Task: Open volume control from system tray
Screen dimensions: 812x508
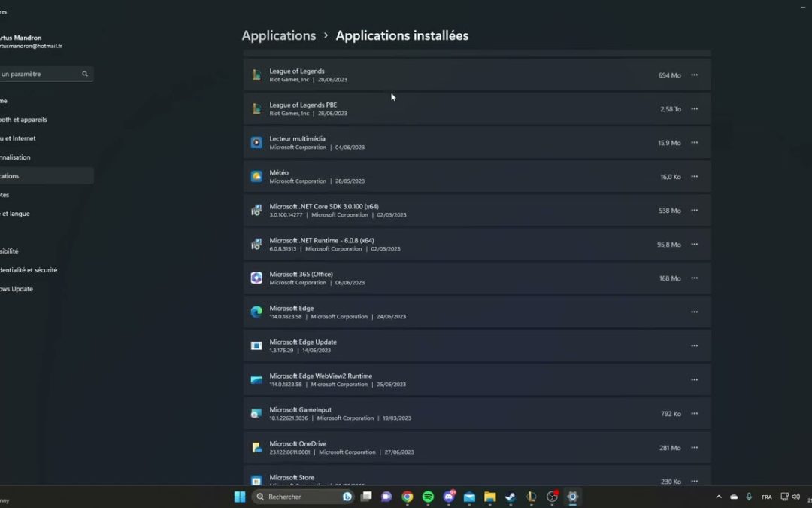Action: (x=796, y=497)
